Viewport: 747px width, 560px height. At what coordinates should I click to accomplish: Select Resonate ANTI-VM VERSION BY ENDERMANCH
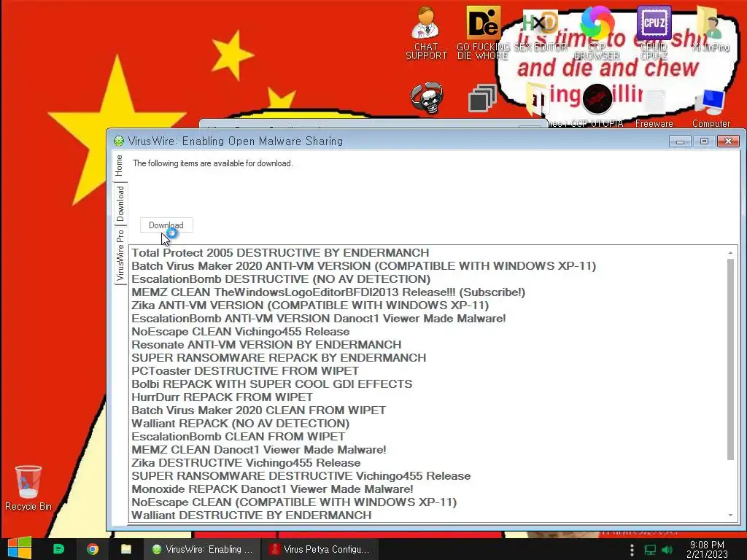266,344
